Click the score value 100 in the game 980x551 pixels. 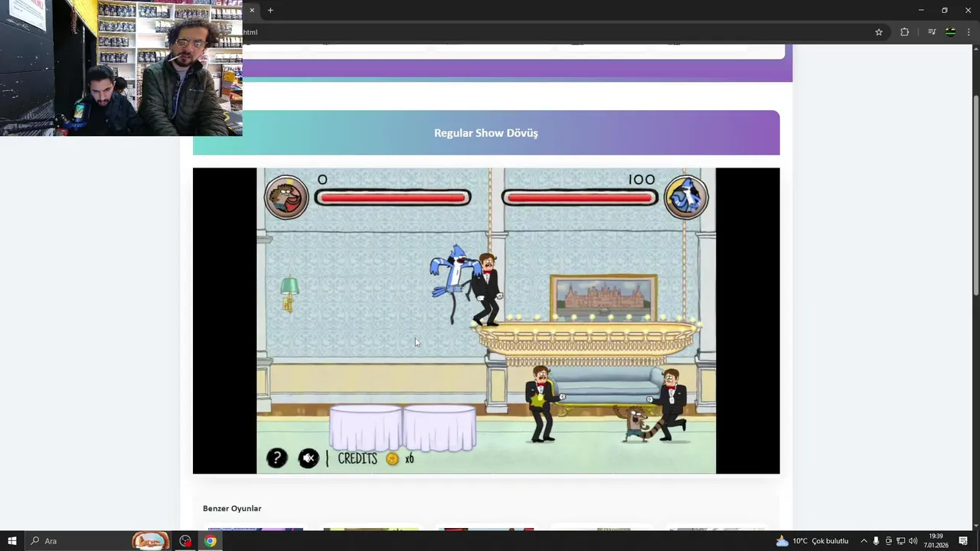[642, 180]
